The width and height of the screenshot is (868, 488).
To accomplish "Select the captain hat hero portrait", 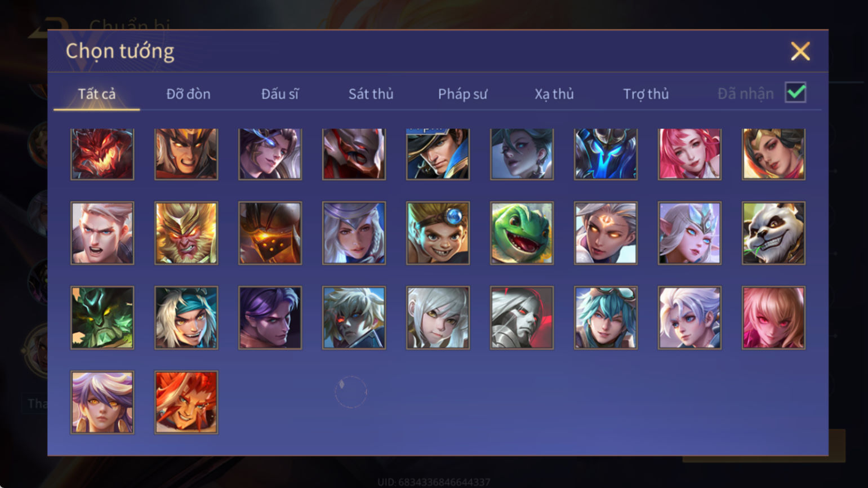I will pos(438,154).
